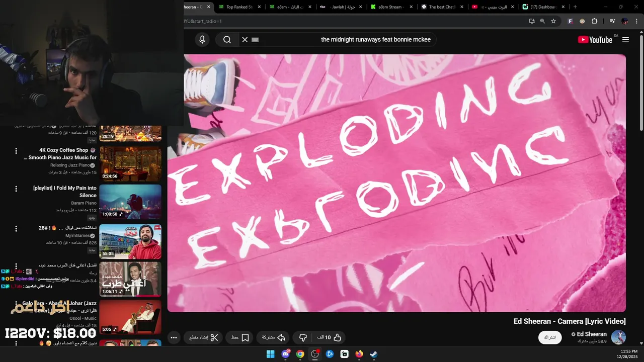This screenshot has height=362, width=644.
Task: Open options menu for I Fold My Pain playlist
Action: (16, 189)
